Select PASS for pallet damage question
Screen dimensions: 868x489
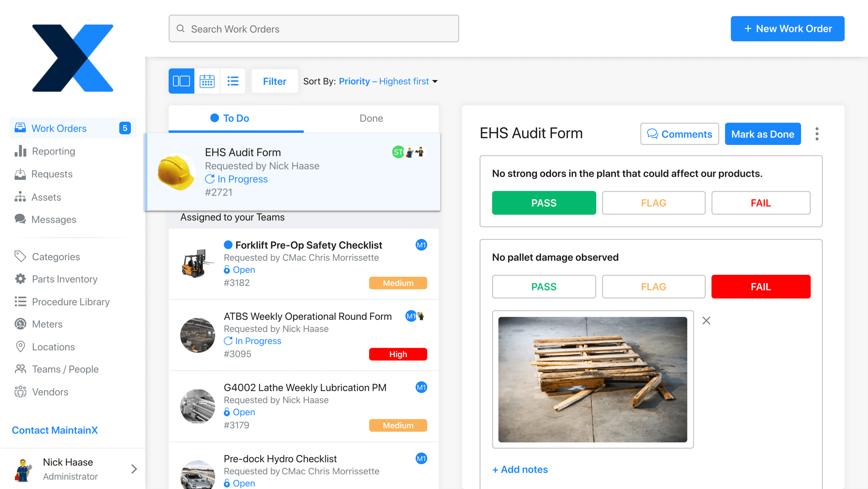(x=544, y=287)
